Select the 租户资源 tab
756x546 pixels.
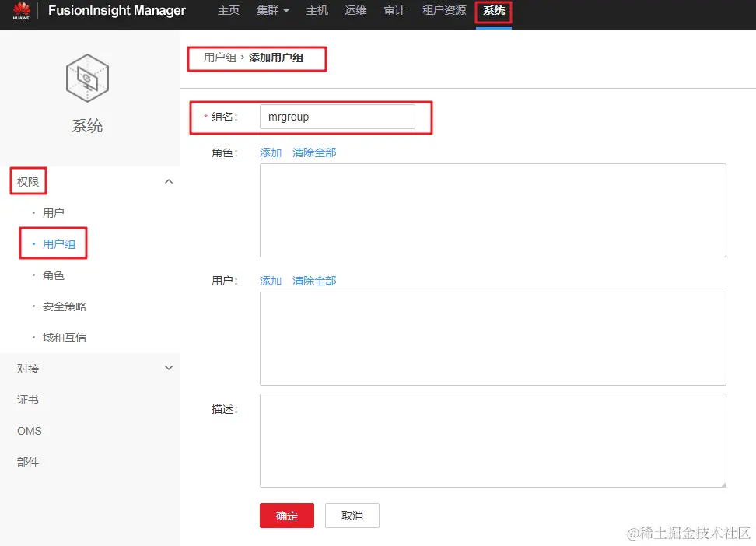[x=444, y=10]
